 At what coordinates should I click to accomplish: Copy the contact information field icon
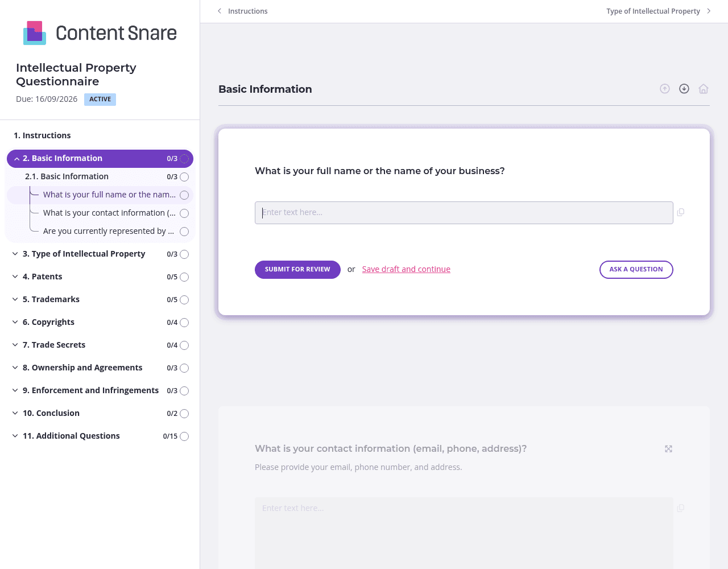681,508
